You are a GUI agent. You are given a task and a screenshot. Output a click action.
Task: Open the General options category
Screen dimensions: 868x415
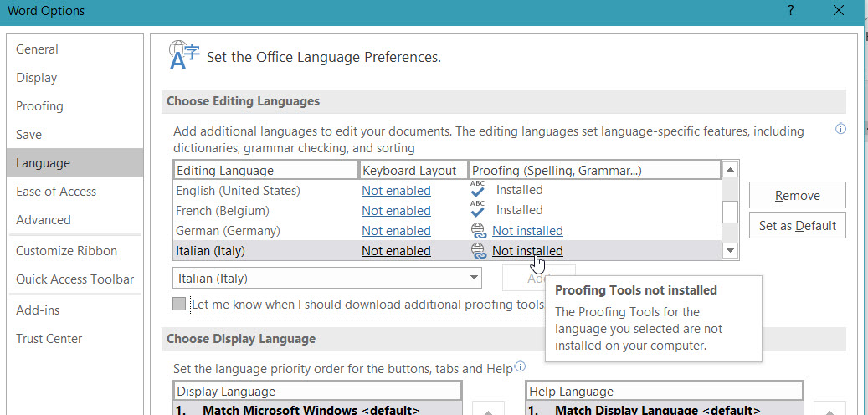[74, 49]
